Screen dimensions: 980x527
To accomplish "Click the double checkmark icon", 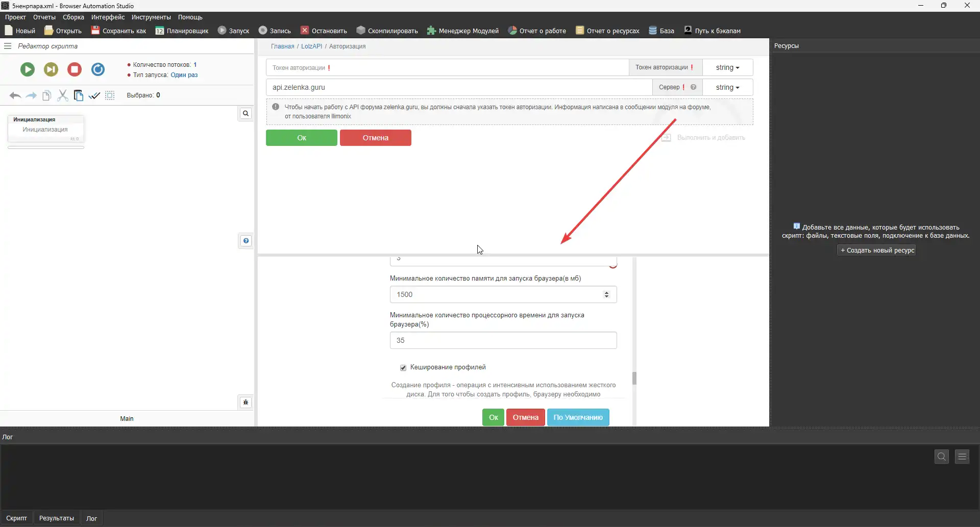I will [x=94, y=95].
